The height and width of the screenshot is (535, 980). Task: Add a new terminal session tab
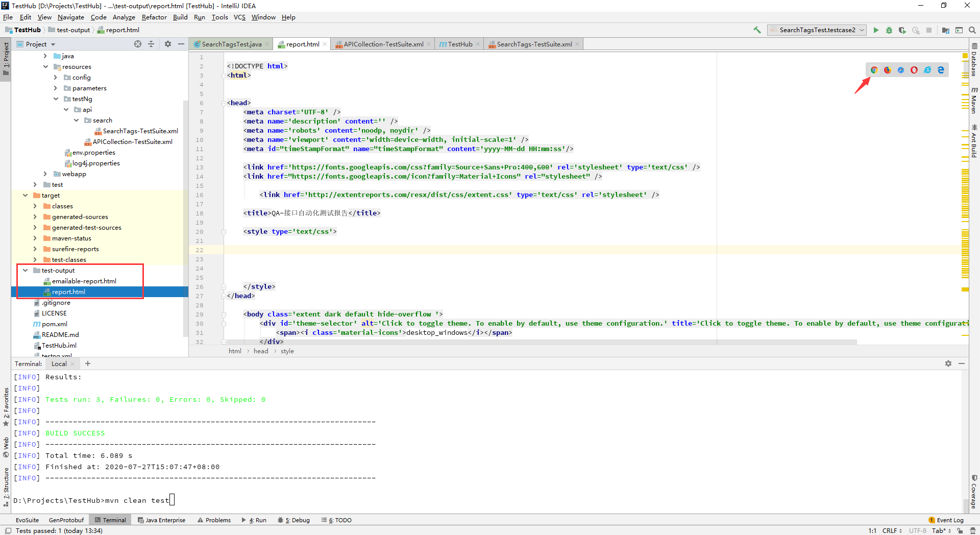coord(88,363)
